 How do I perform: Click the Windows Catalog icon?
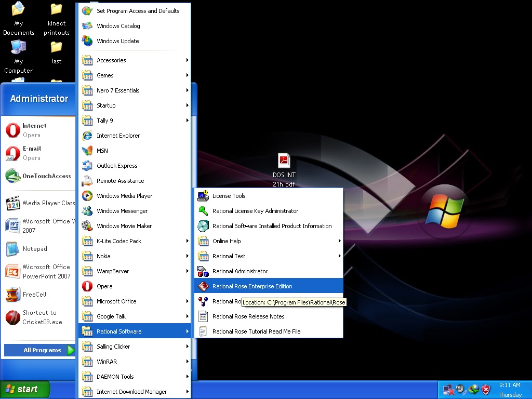tap(87, 26)
